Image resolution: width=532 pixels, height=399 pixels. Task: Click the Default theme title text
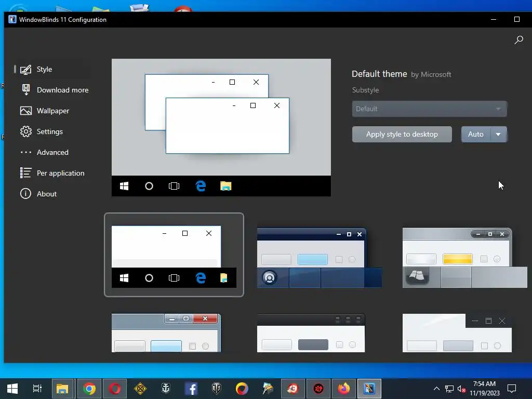pyautogui.click(x=379, y=74)
